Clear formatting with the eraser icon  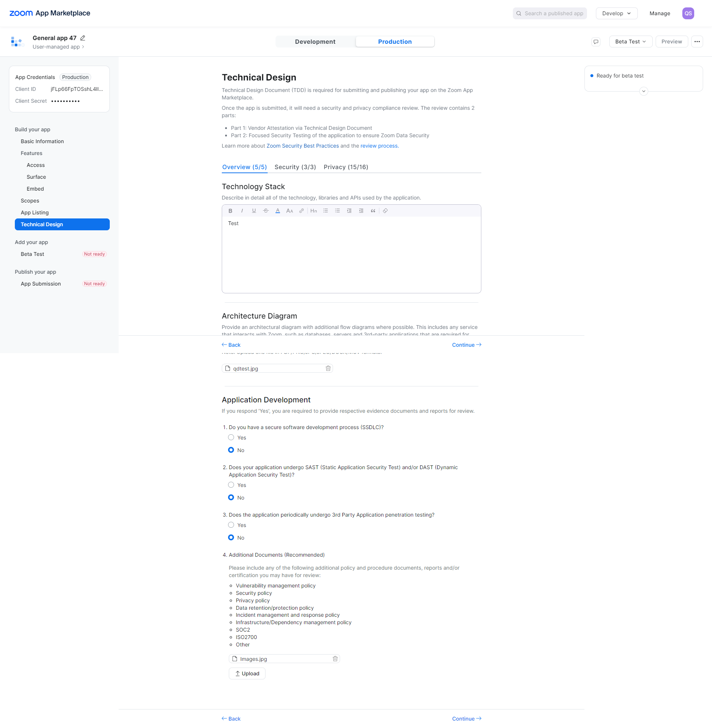point(385,211)
